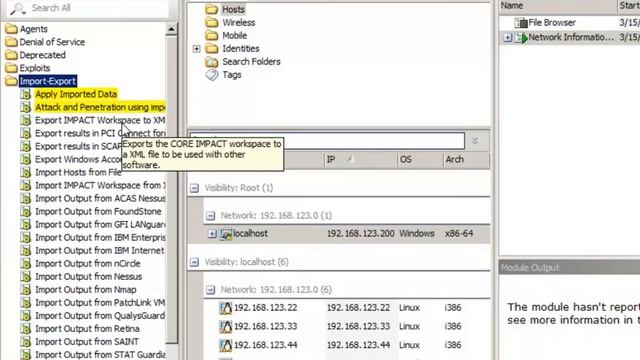
Task: Click the modules list vertical scrollbar
Action: click(171, 190)
